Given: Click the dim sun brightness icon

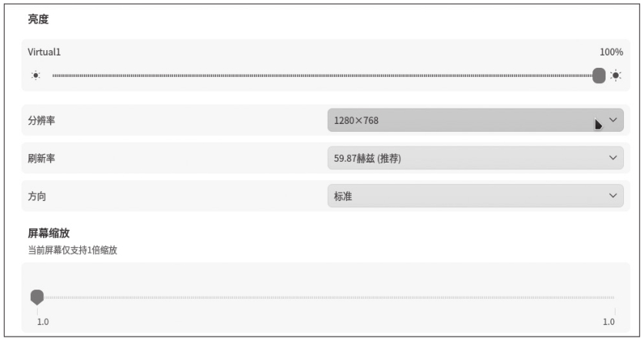Looking at the screenshot, I should [x=35, y=75].
